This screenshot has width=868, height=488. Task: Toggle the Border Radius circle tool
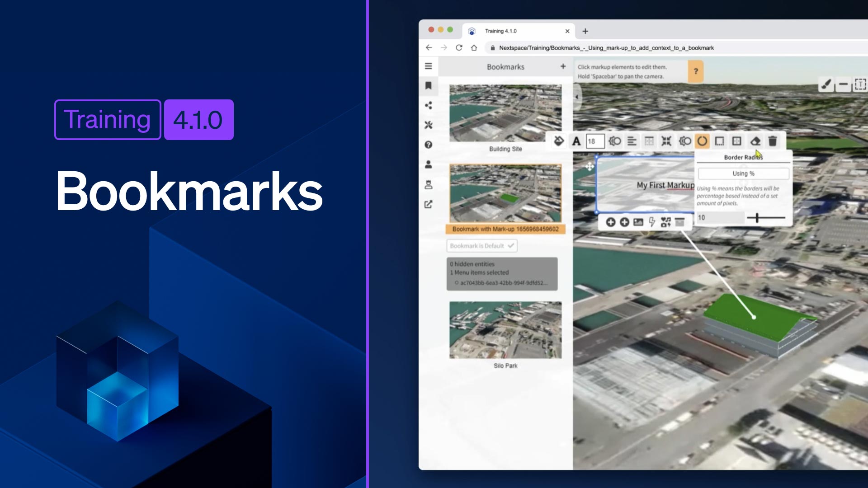(x=702, y=141)
